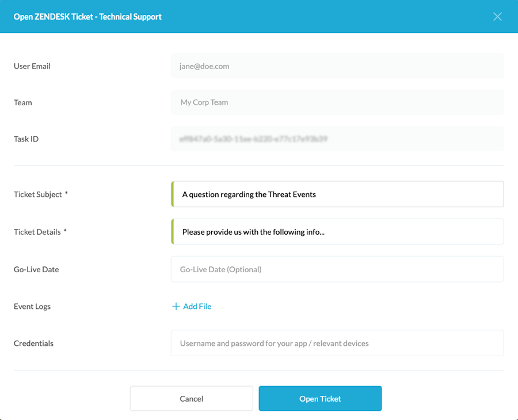Click the disabled User Email field

337,66
